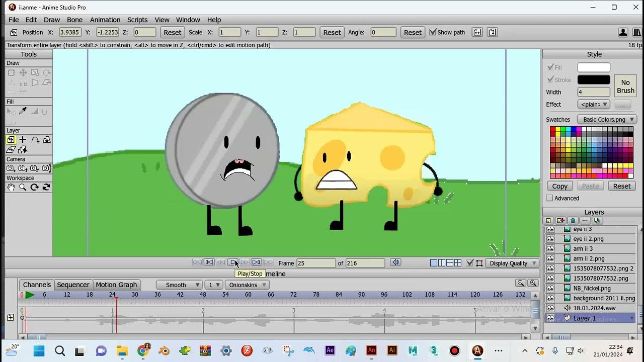
Task: Select the Eyedropper tool in Fill
Action: [x=23, y=112]
